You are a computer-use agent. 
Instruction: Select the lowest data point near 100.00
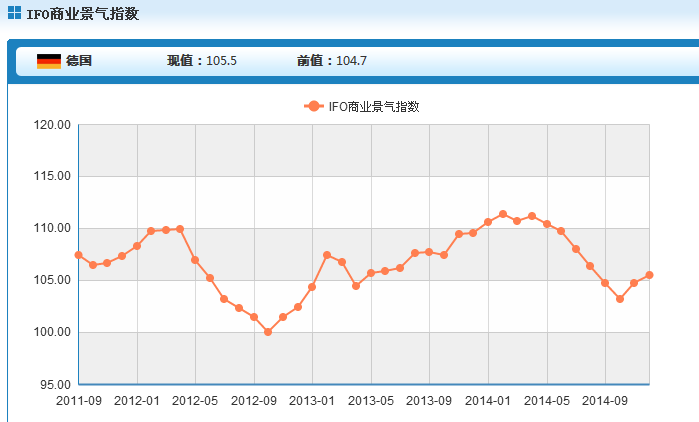(268, 332)
